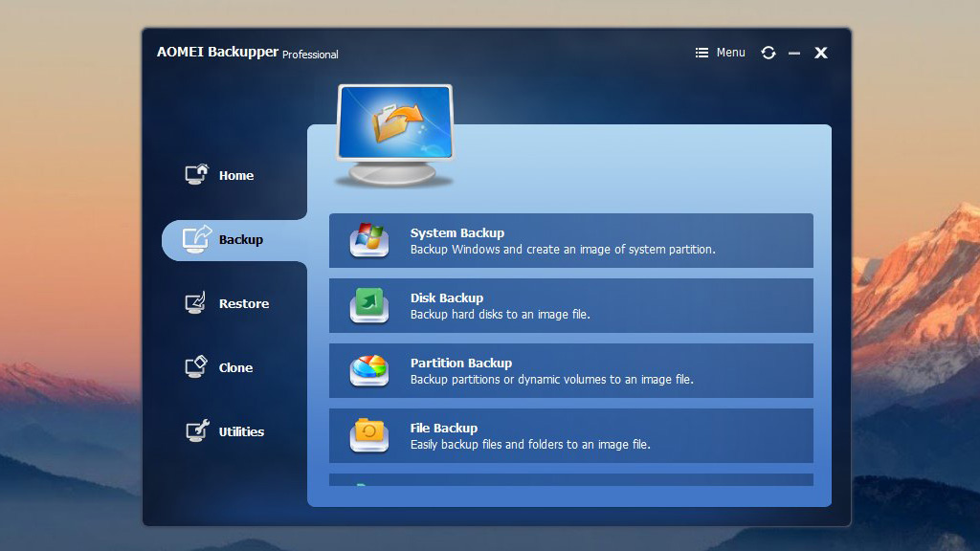This screenshot has height=551, width=980.
Task: Click the Partition Backup pie chart icon
Action: (x=368, y=370)
